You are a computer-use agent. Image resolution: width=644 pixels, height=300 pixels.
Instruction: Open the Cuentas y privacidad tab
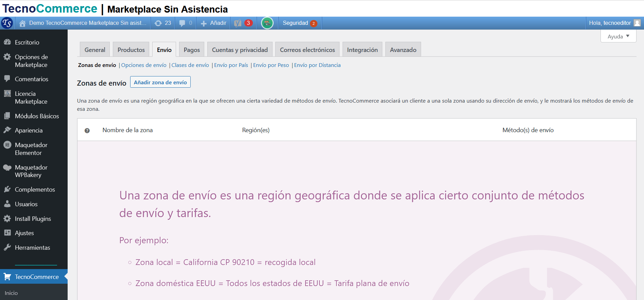point(240,50)
